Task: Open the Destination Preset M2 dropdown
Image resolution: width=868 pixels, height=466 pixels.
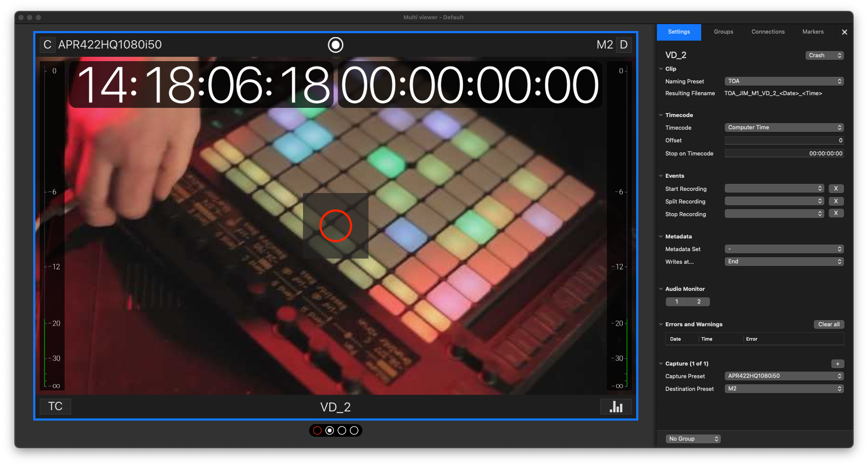Action: click(x=784, y=389)
